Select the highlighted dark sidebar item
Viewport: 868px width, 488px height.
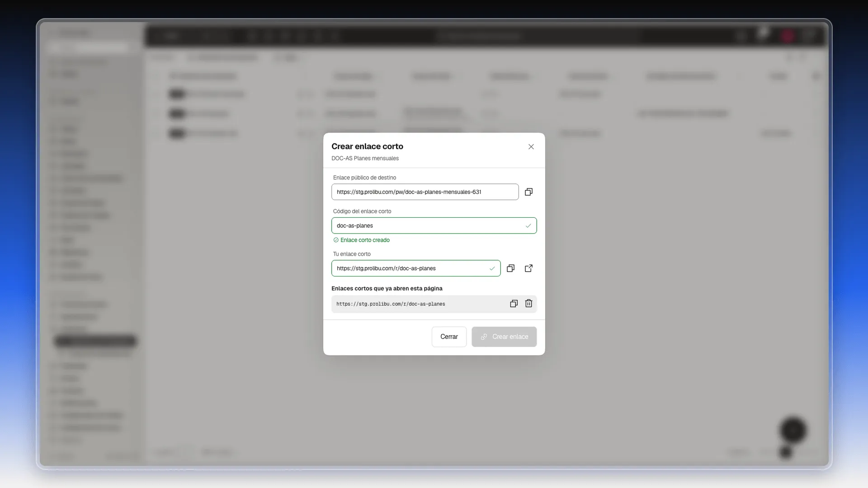click(95, 341)
